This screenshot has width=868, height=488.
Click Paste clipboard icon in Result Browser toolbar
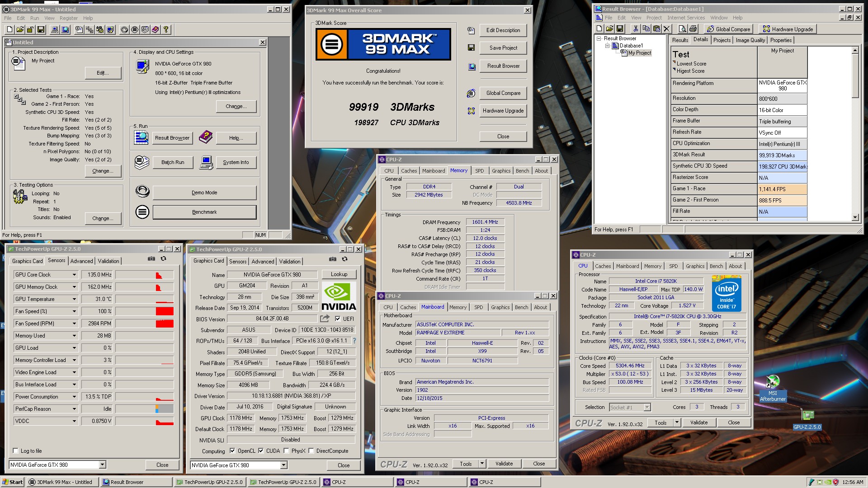click(656, 29)
